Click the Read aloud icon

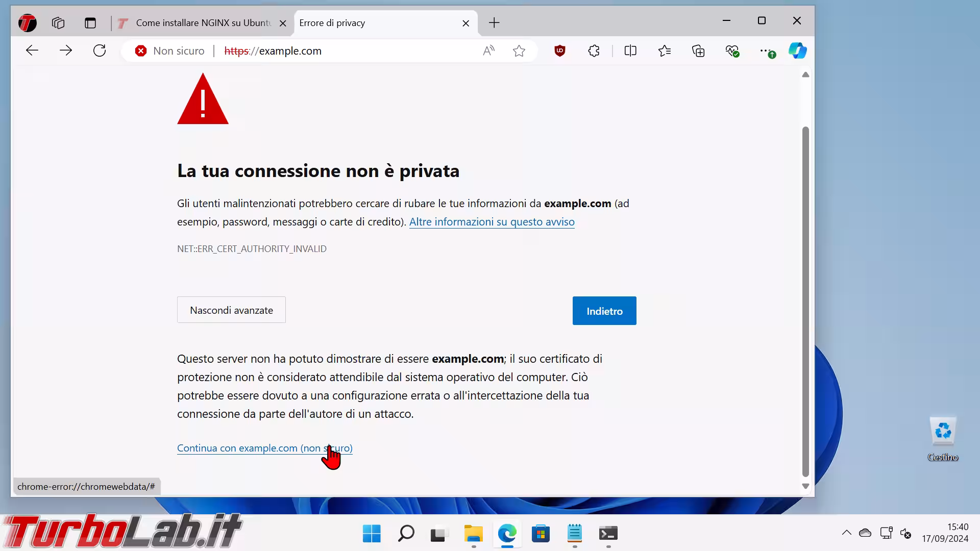pos(488,51)
